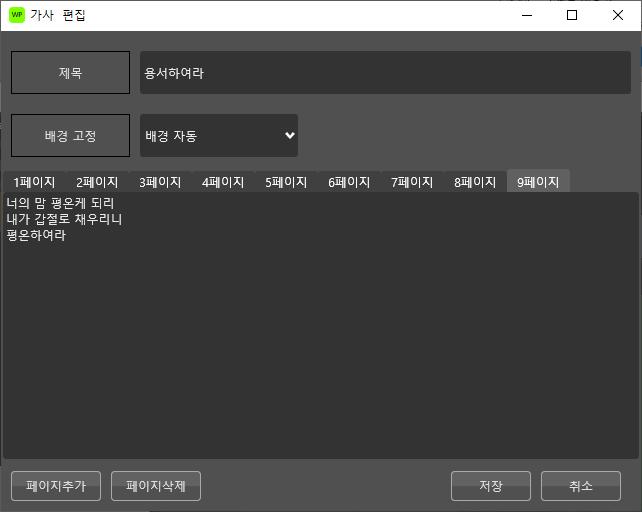Close the 가사 편집 window
Image resolution: width=642 pixels, height=512 pixels.
coord(618,15)
